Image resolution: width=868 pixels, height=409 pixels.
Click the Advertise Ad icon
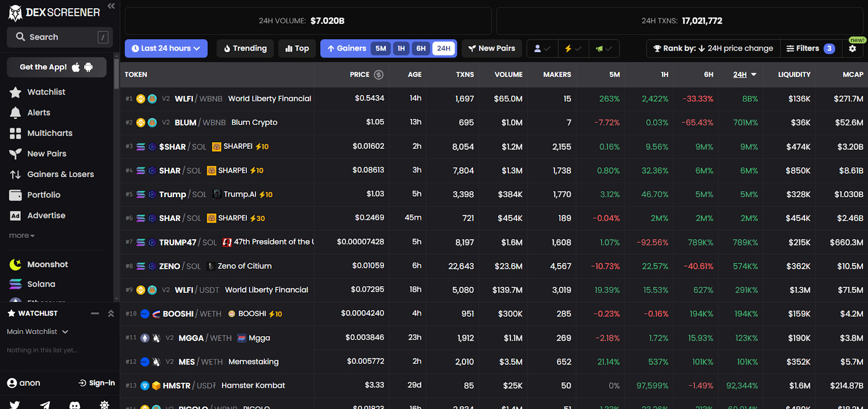pos(15,216)
